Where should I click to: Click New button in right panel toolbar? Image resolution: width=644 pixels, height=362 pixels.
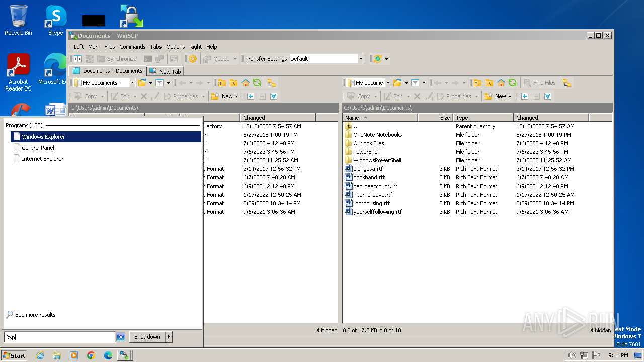coord(497,96)
